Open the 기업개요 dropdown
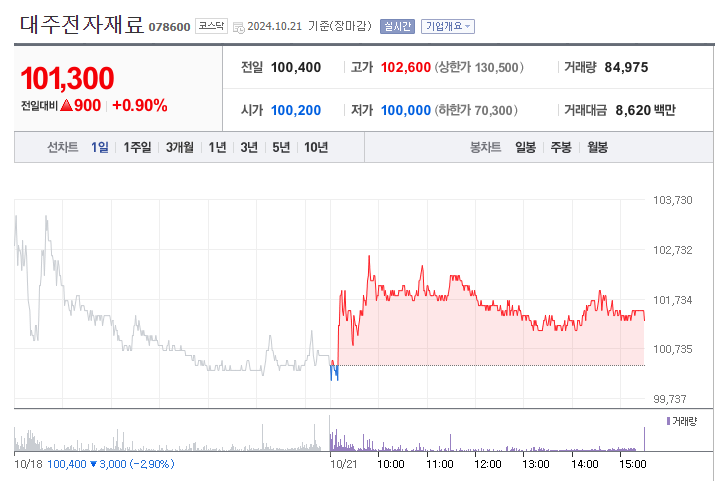Image resolution: width=715 pixels, height=481 pixels. 448,26
